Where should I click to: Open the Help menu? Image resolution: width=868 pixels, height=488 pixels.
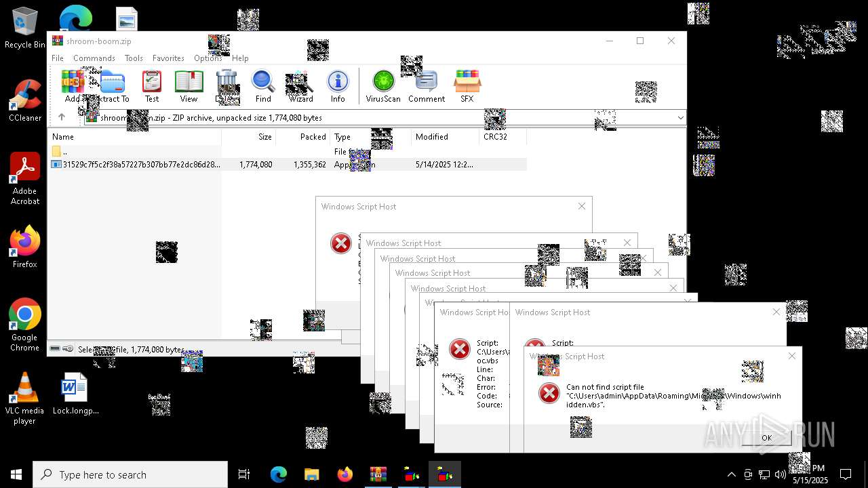pos(240,58)
